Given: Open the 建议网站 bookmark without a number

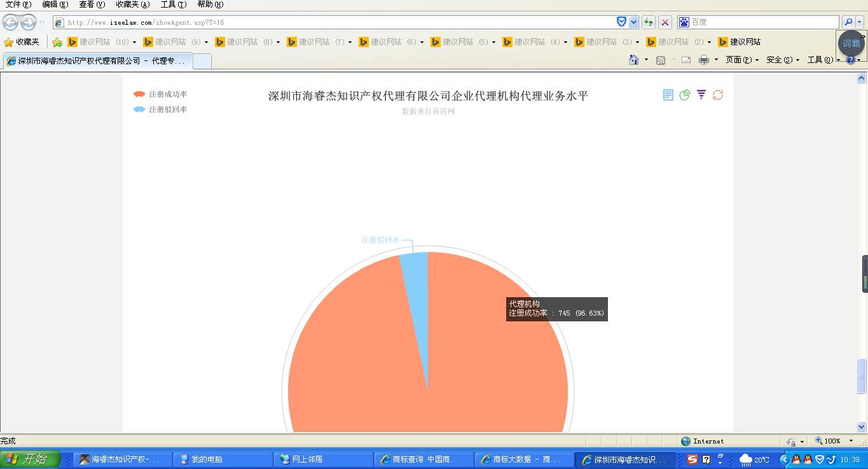Looking at the screenshot, I should (739, 42).
